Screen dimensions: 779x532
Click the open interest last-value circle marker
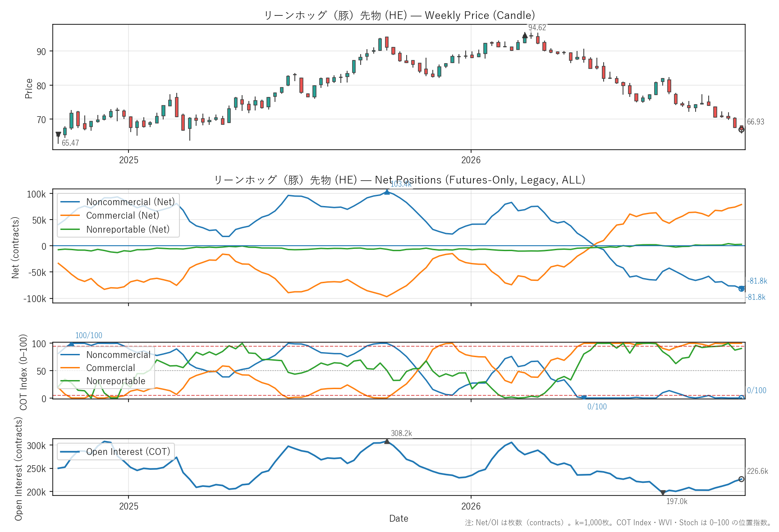(742, 479)
